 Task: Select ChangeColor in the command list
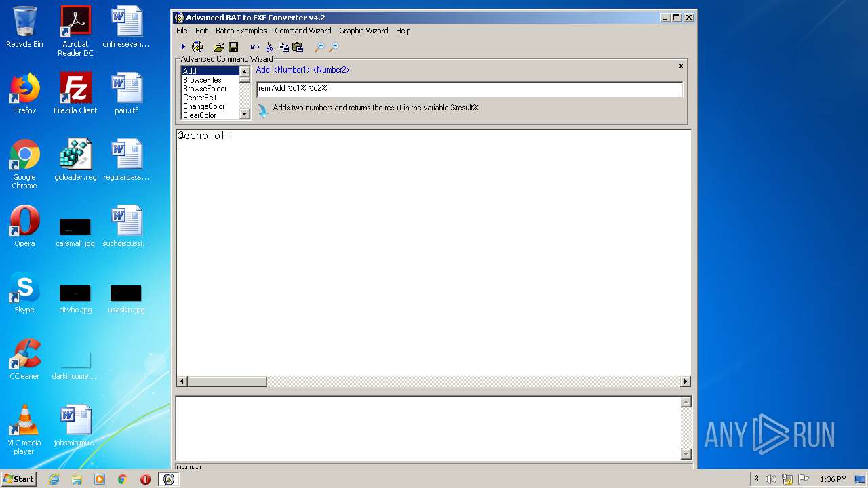click(210, 106)
